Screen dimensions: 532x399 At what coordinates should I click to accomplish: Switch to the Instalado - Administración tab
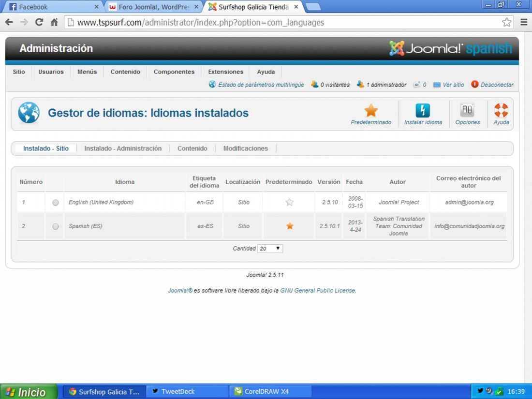tap(123, 148)
